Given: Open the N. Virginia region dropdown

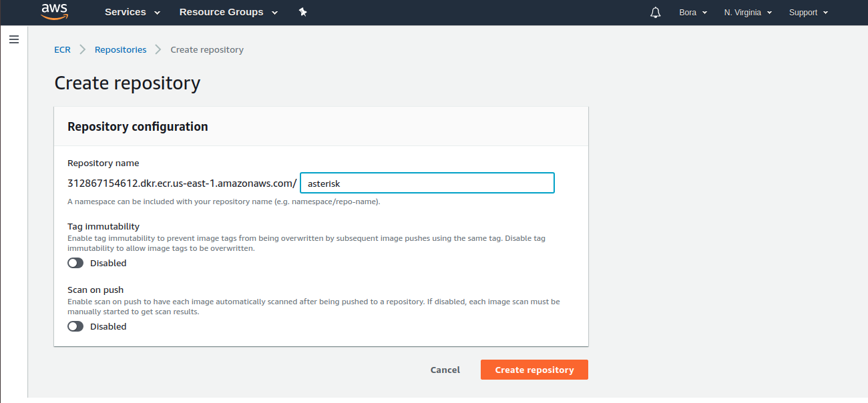Looking at the screenshot, I should [x=748, y=12].
